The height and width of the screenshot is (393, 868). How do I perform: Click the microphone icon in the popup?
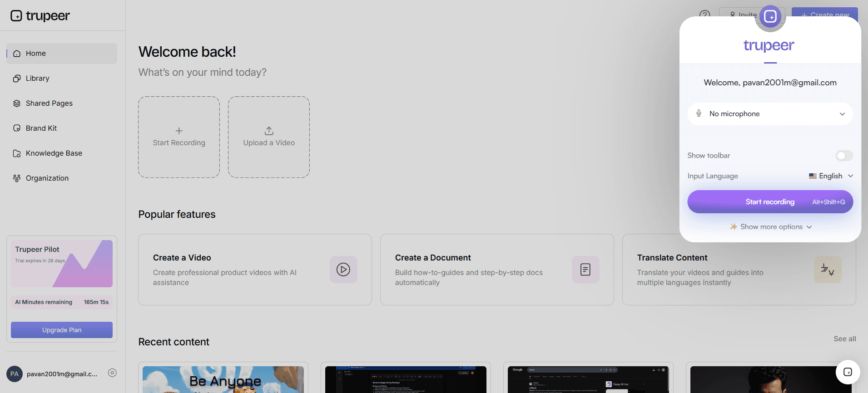click(x=699, y=113)
